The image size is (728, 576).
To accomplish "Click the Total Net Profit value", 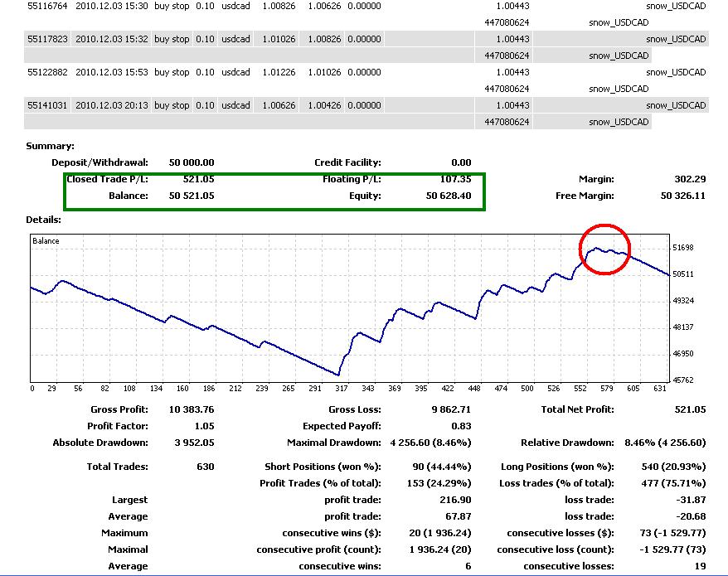I will point(690,409).
